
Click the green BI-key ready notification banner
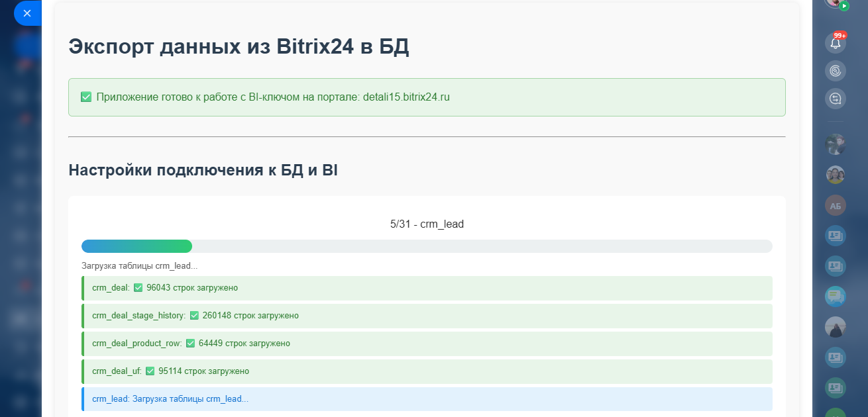[427, 97]
